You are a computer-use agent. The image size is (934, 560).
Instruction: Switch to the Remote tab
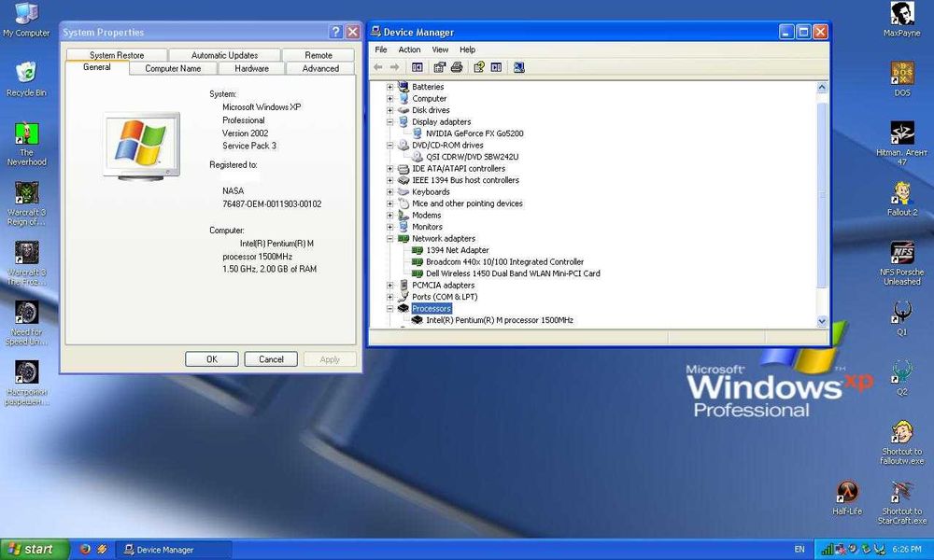(318, 55)
